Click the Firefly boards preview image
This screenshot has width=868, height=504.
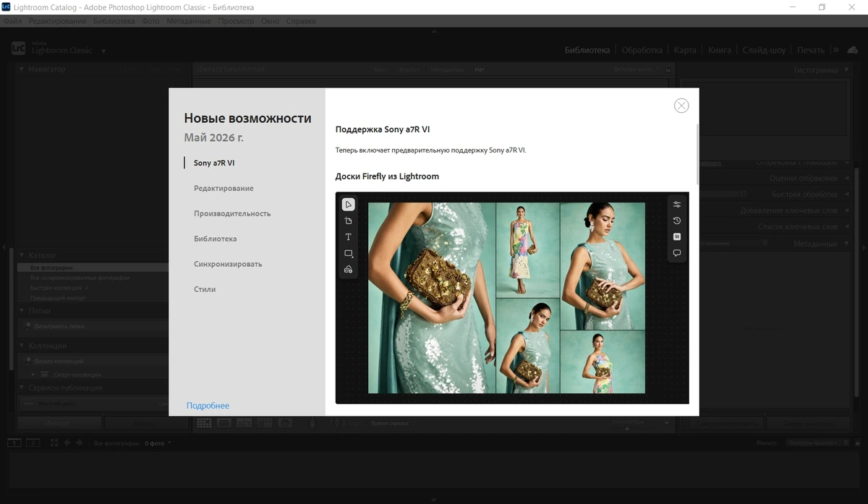(x=512, y=298)
